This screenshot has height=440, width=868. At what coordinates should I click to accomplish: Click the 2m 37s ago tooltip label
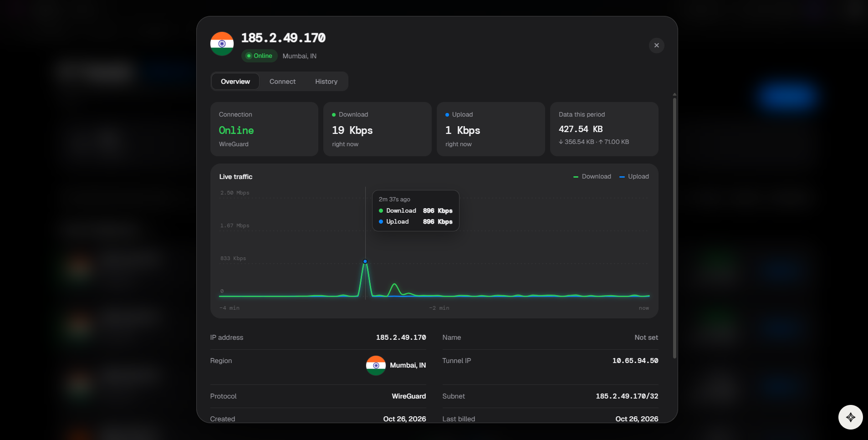pyautogui.click(x=394, y=200)
